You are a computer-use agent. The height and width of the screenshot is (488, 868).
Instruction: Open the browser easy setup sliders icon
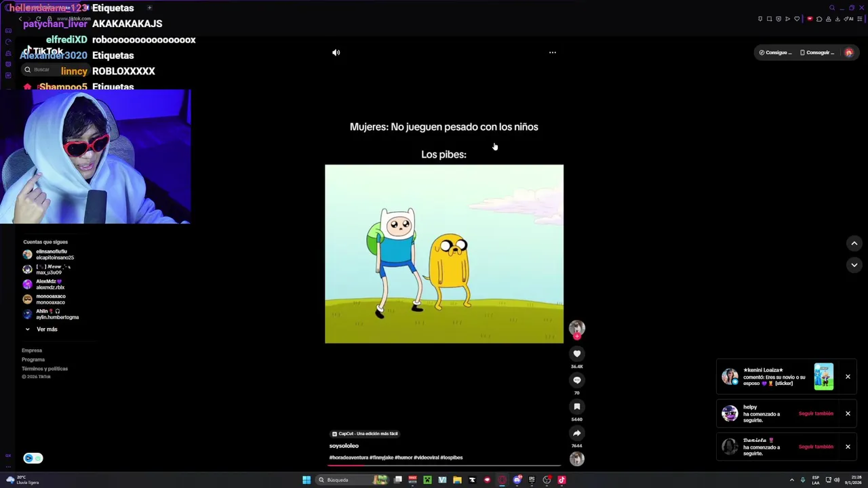click(x=859, y=18)
